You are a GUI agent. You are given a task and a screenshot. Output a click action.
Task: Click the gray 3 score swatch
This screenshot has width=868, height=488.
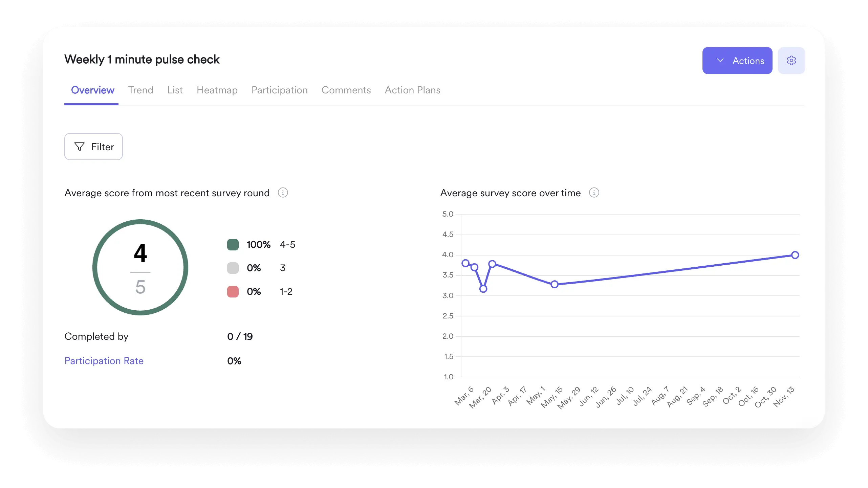[233, 268]
